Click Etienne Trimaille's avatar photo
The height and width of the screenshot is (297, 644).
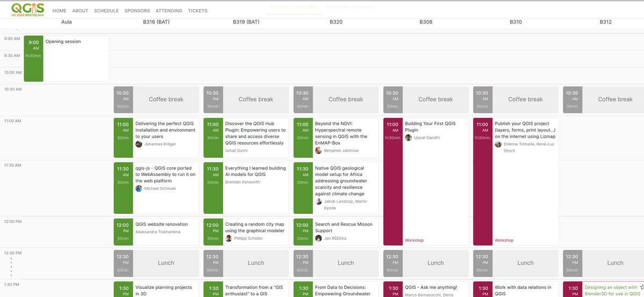(x=498, y=144)
